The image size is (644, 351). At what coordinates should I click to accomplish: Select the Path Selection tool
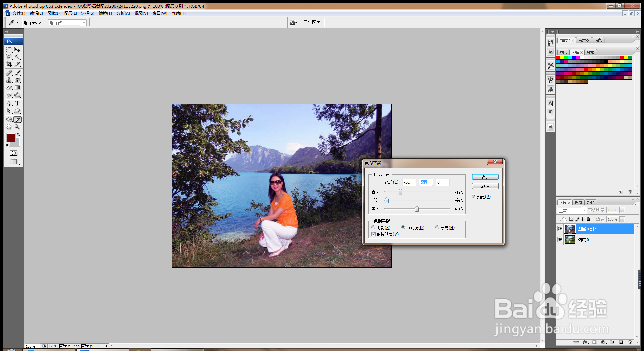tap(9, 111)
